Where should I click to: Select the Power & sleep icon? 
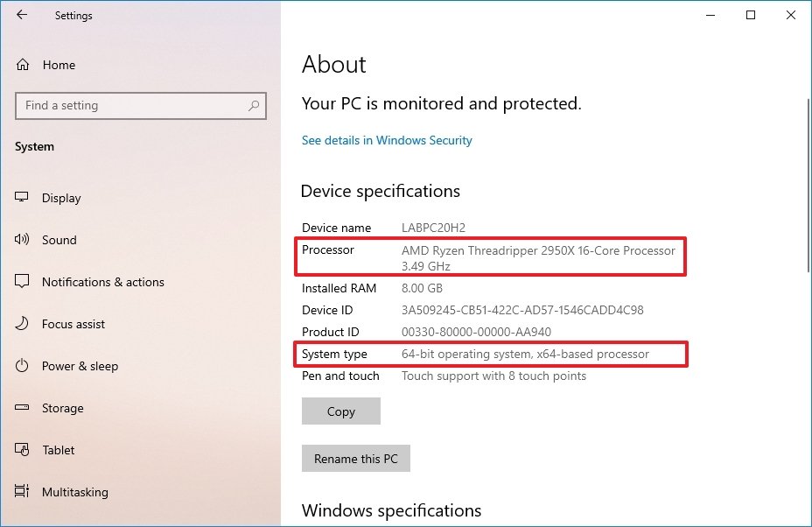tap(21, 366)
